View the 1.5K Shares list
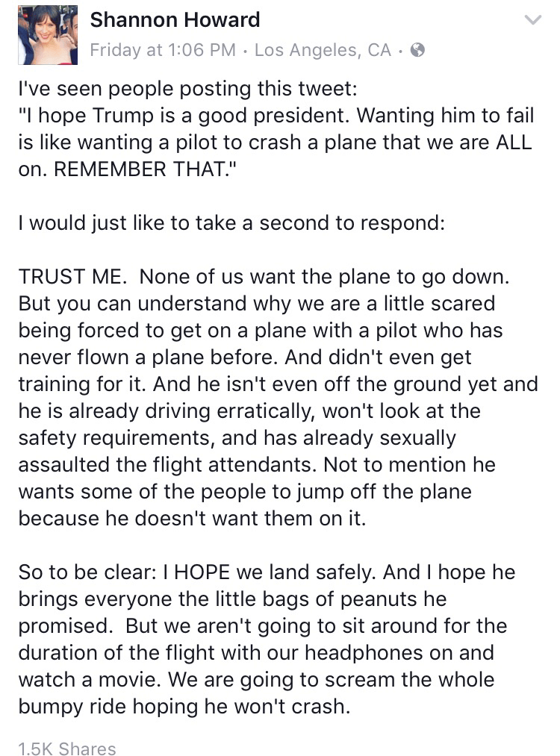560x756 pixels. pos(67,749)
